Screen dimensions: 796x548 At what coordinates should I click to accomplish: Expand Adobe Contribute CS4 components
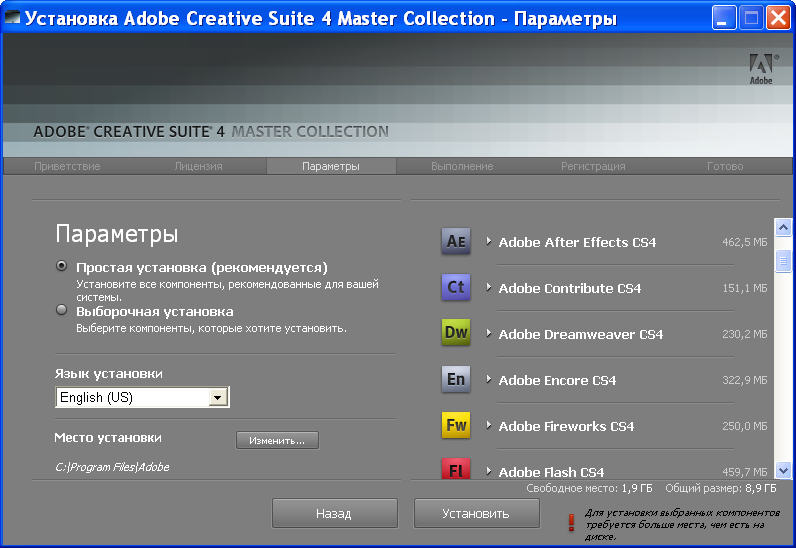(488, 287)
